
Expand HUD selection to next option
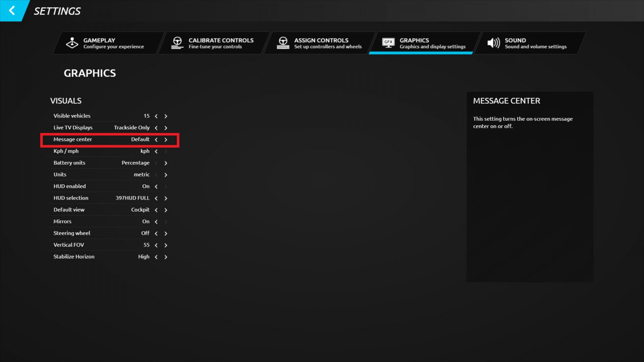pos(166,197)
